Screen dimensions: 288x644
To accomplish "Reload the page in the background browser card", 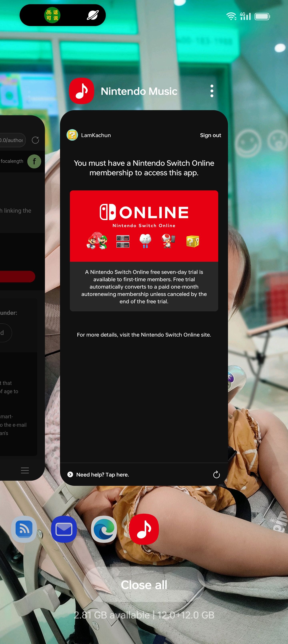I will point(35,140).
